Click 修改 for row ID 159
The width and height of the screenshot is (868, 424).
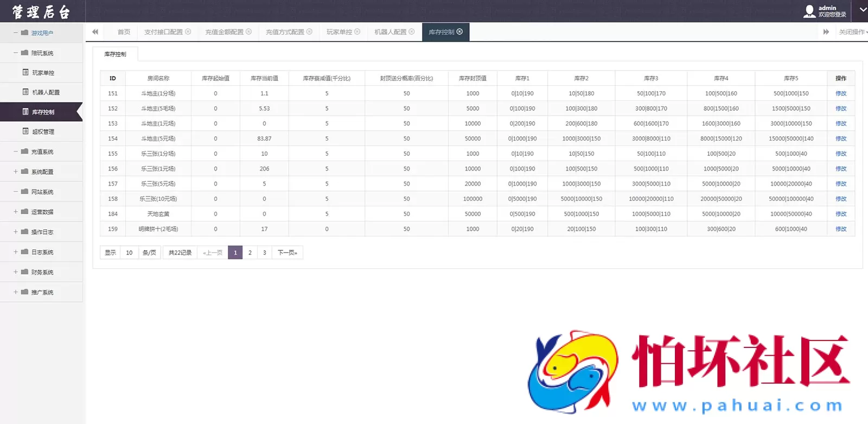[x=841, y=229]
